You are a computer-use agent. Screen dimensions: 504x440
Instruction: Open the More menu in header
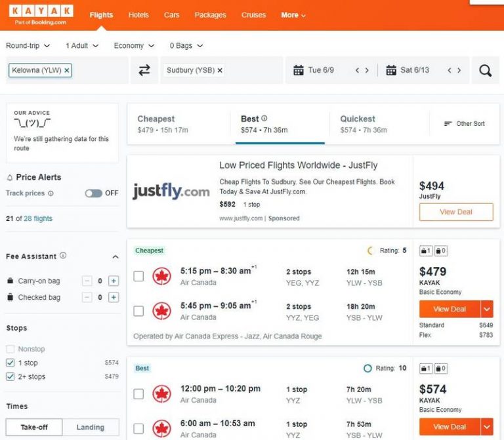pos(293,15)
